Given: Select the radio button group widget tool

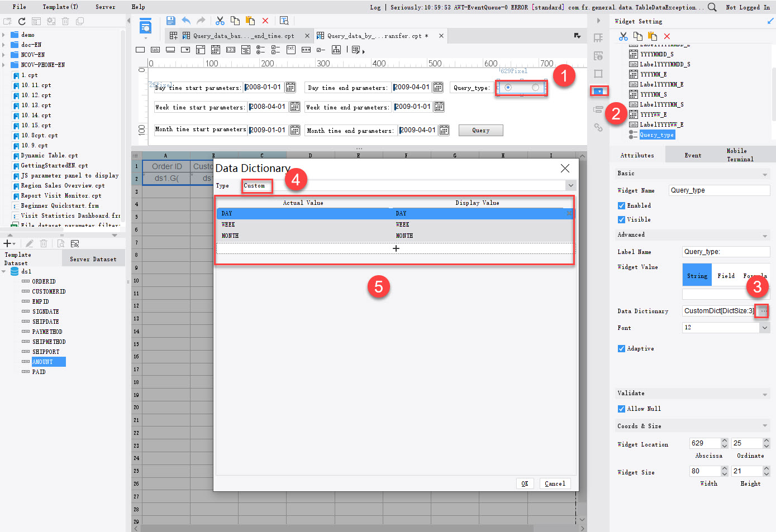Looking at the screenshot, I should 261,50.
